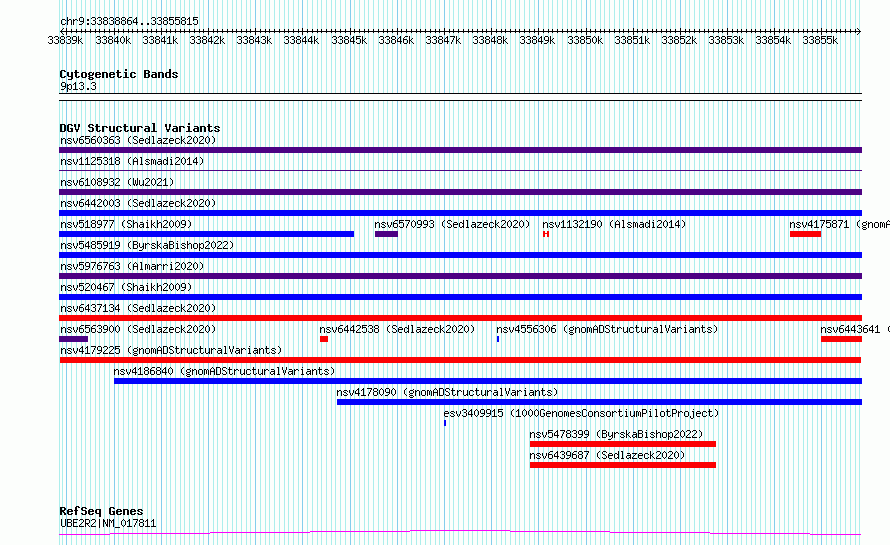Click the short purple bar under nsv6563900
Image resolution: width=890 pixels, height=545 pixels.
(x=73, y=339)
